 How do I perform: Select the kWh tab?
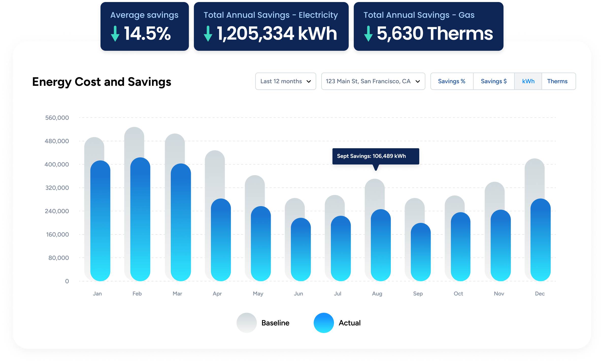point(528,81)
